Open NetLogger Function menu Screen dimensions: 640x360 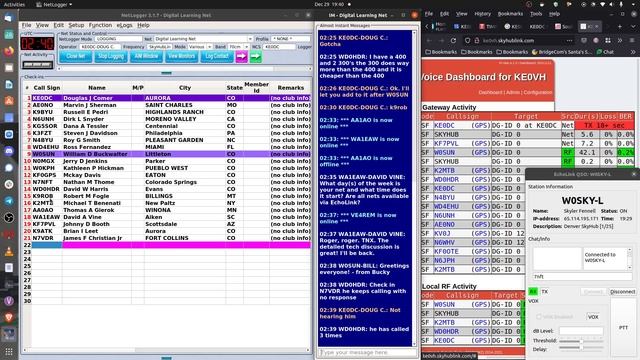[100, 25]
